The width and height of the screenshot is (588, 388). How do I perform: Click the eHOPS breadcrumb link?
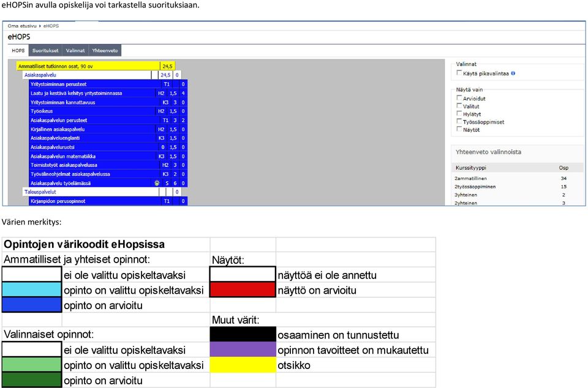[51, 26]
